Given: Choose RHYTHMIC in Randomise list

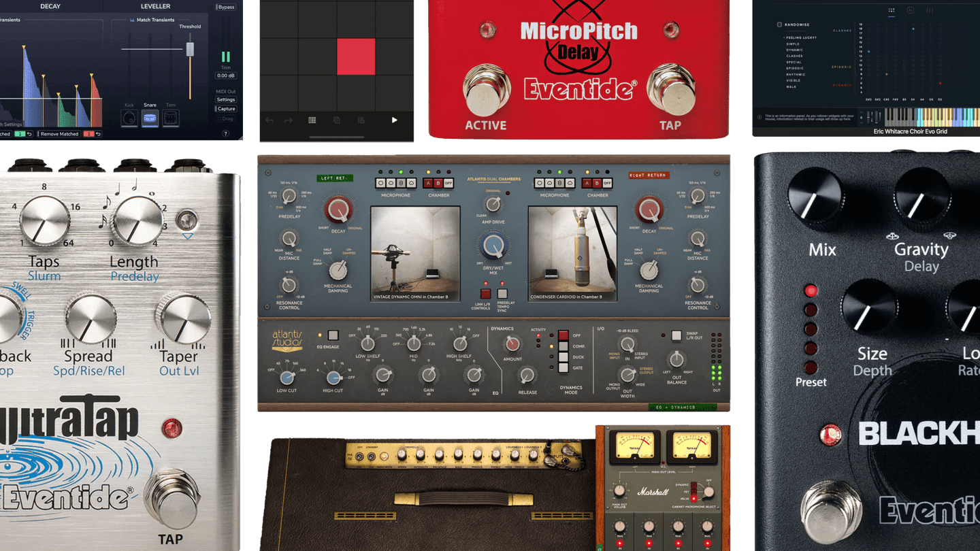Looking at the screenshot, I should tap(796, 74).
